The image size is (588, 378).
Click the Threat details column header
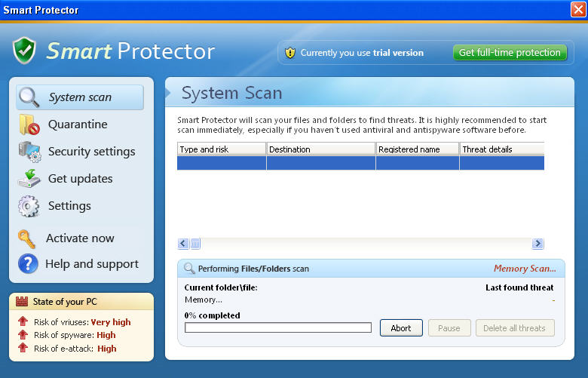coord(502,149)
